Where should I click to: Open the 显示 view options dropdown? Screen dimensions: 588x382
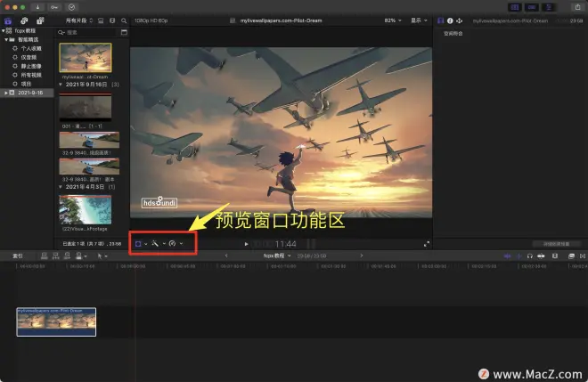pos(419,20)
